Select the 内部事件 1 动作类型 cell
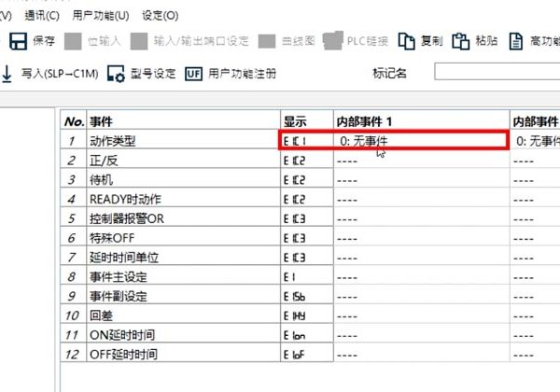This screenshot has height=392, width=560. pos(421,141)
